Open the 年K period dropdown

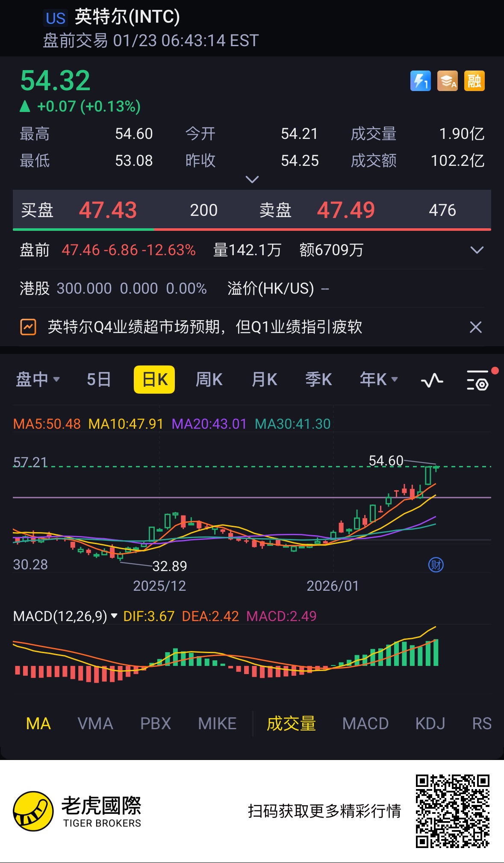[x=379, y=379]
